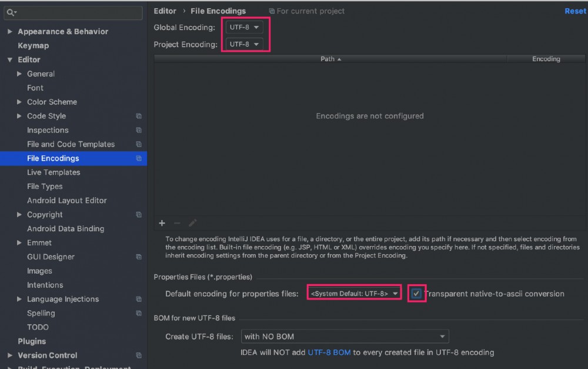The image size is (588, 369).
Task: Click the project icon next to Inspections
Action: [x=139, y=130]
